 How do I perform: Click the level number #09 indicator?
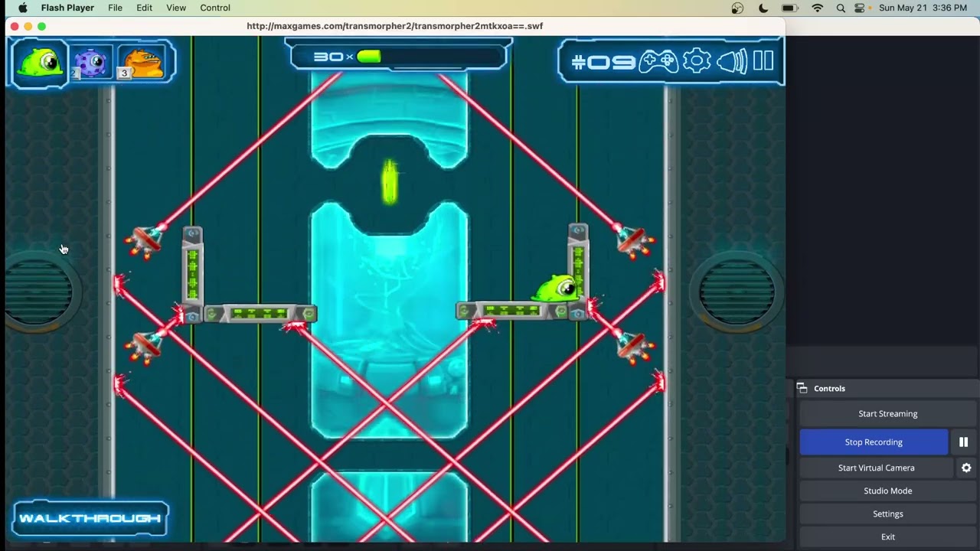[x=603, y=62]
